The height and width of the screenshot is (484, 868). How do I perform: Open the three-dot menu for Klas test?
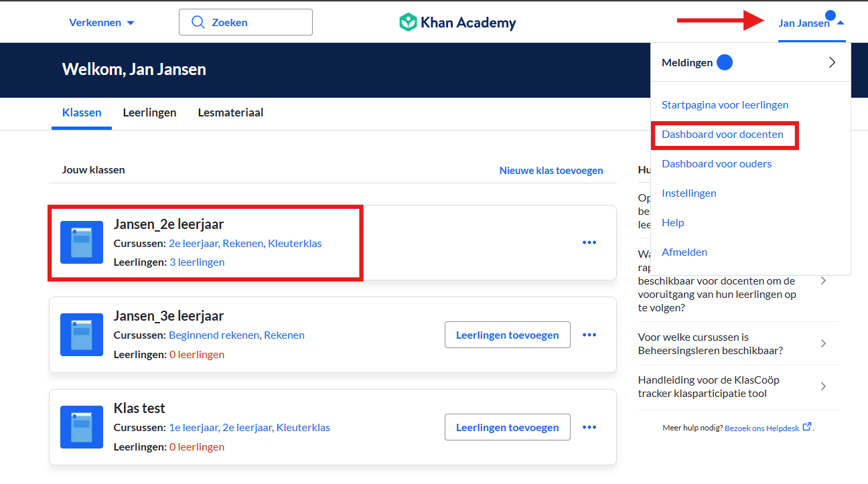(x=589, y=427)
